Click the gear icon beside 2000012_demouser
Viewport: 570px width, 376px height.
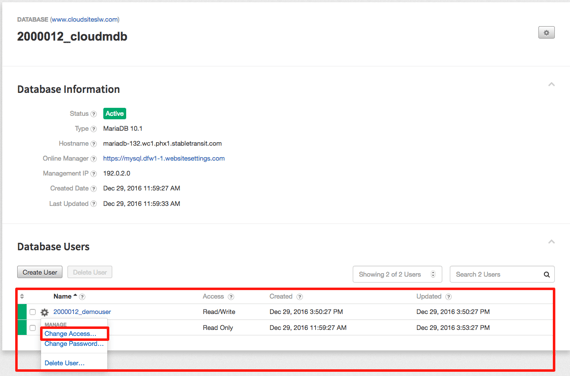(x=44, y=312)
